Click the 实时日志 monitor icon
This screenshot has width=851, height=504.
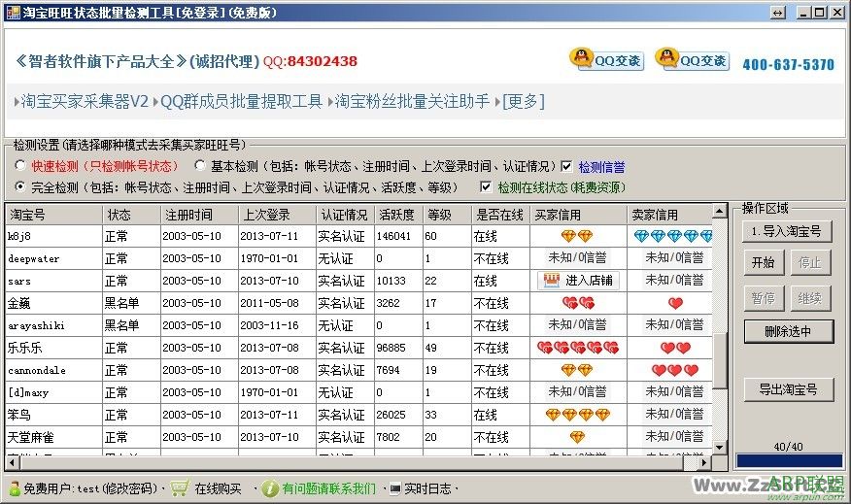tap(395, 488)
